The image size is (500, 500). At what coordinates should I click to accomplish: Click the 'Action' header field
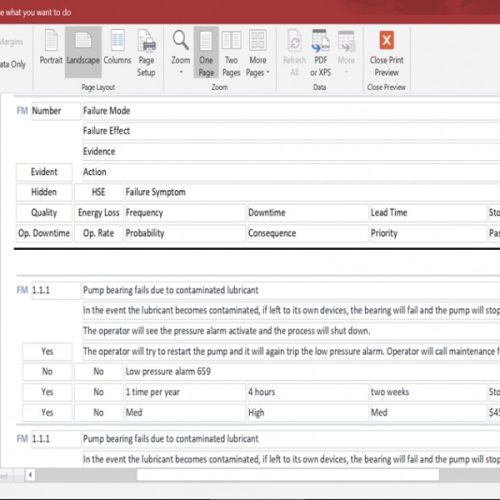pyautogui.click(x=291, y=172)
